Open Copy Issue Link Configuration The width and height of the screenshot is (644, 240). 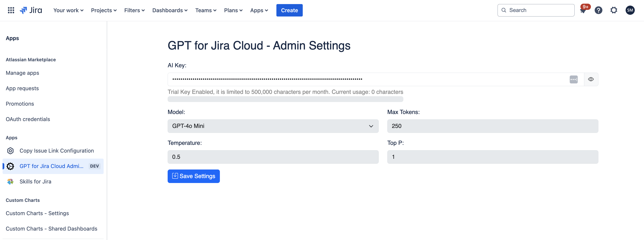pos(57,151)
